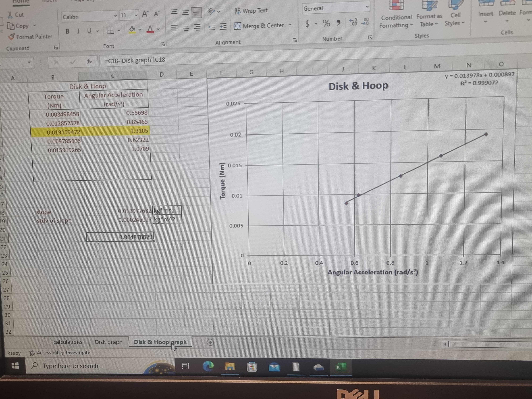Apply the Wrap Text command
This screenshot has width=532, height=399.
click(251, 11)
